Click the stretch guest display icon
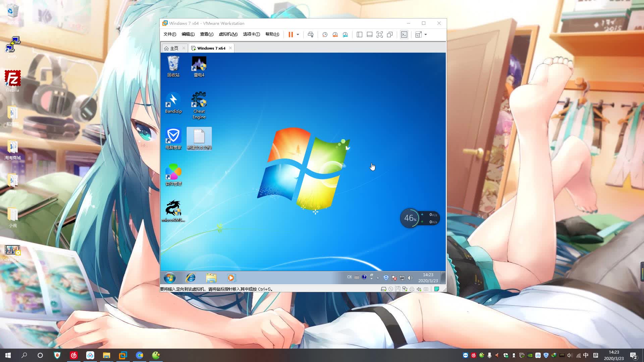The image size is (644, 362). click(418, 35)
